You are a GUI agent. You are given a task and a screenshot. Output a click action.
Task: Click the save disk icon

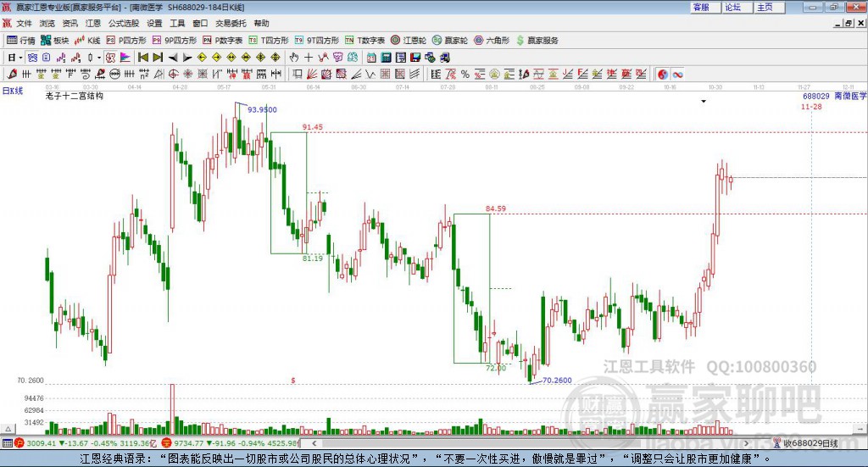415,58
